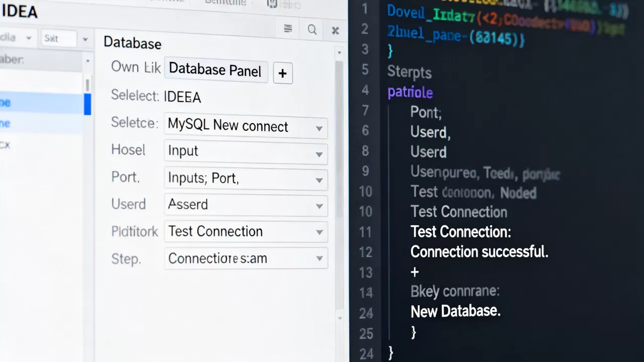Open the hamburger menu icon in panel toolbar
This screenshot has width=644, height=362.
288,30
